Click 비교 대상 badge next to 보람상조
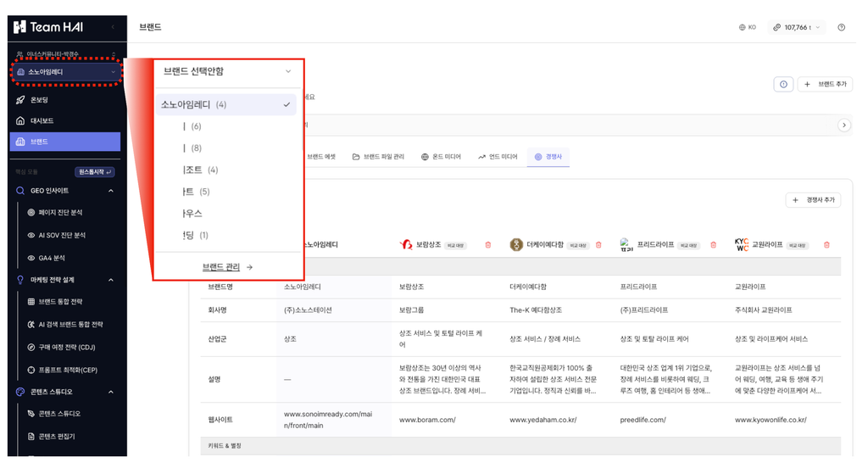Viewport: 868px width, 474px height. [x=455, y=245]
